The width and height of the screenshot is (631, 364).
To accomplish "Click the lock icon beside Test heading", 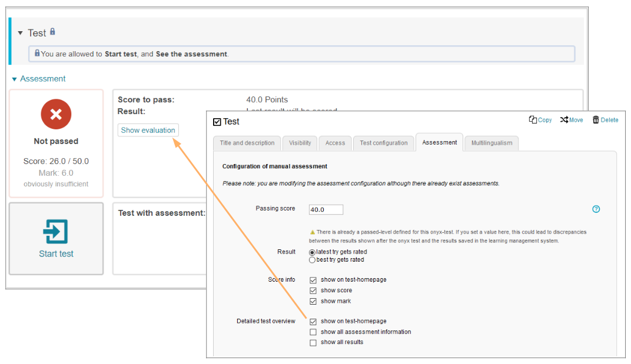I will [52, 32].
